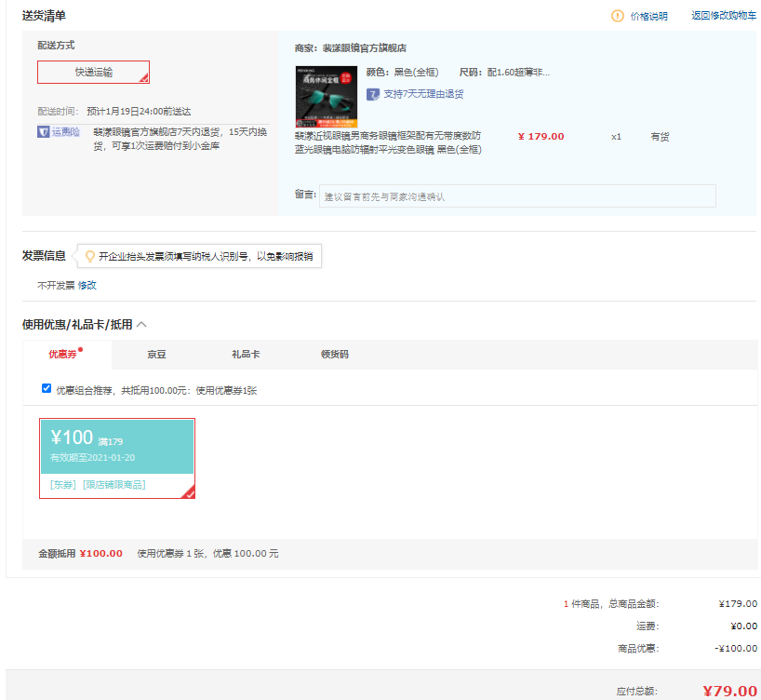Deselect the ¥100 满179 coupon card
761x700 pixels.
[117, 458]
